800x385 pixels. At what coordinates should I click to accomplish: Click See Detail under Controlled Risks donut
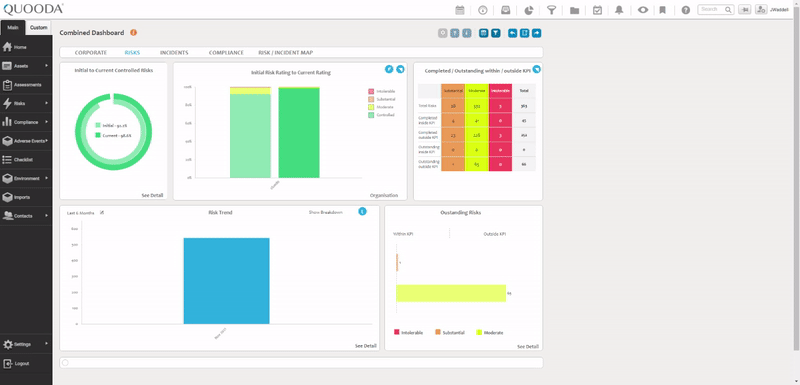click(x=152, y=195)
